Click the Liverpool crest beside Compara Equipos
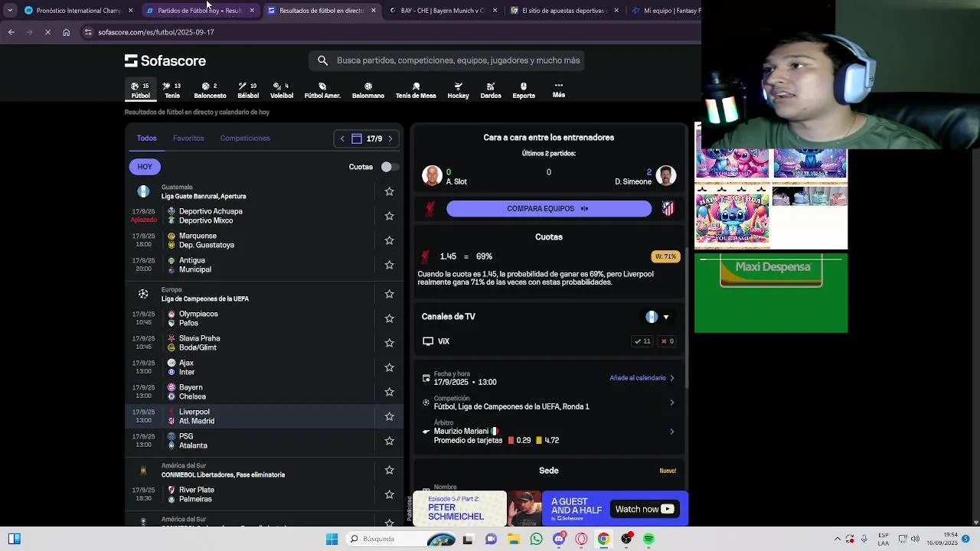The image size is (980, 551). (x=430, y=209)
